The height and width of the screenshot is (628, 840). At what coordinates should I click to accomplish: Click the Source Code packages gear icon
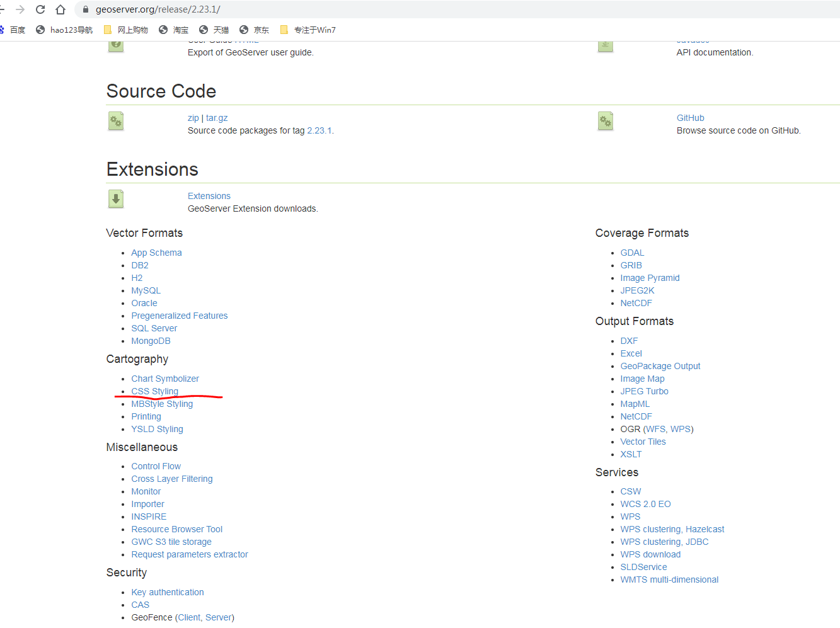point(116,121)
